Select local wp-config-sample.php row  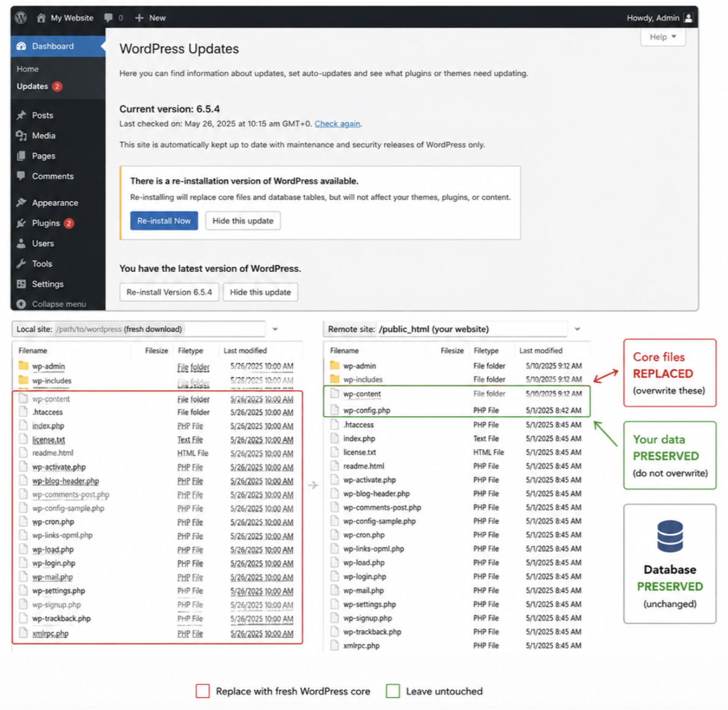[157, 508]
